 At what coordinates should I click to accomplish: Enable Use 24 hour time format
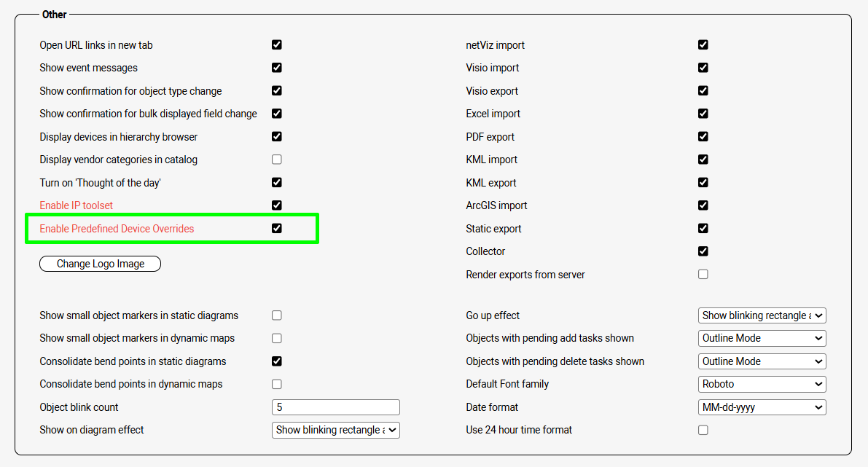[703, 430]
